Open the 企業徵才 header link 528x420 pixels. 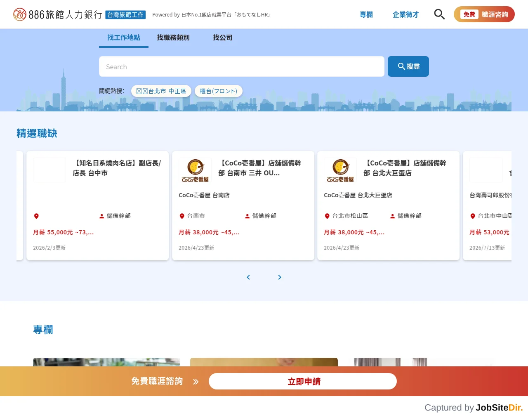pyautogui.click(x=406, y=14)
